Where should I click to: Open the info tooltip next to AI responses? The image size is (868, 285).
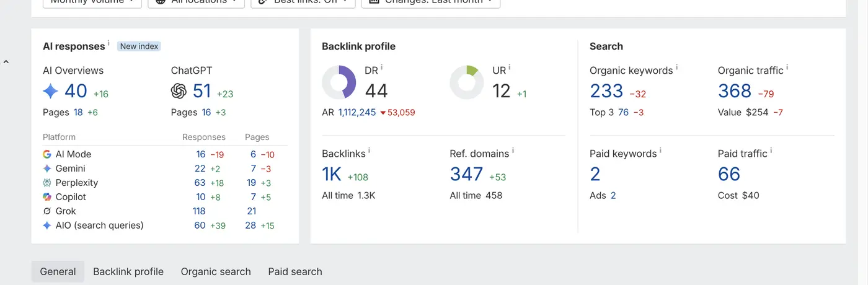108,43
